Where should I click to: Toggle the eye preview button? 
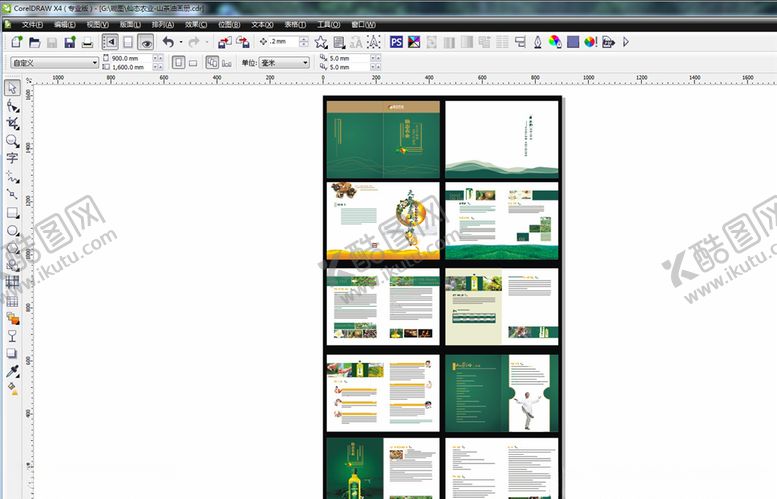[x=146, y=42]
